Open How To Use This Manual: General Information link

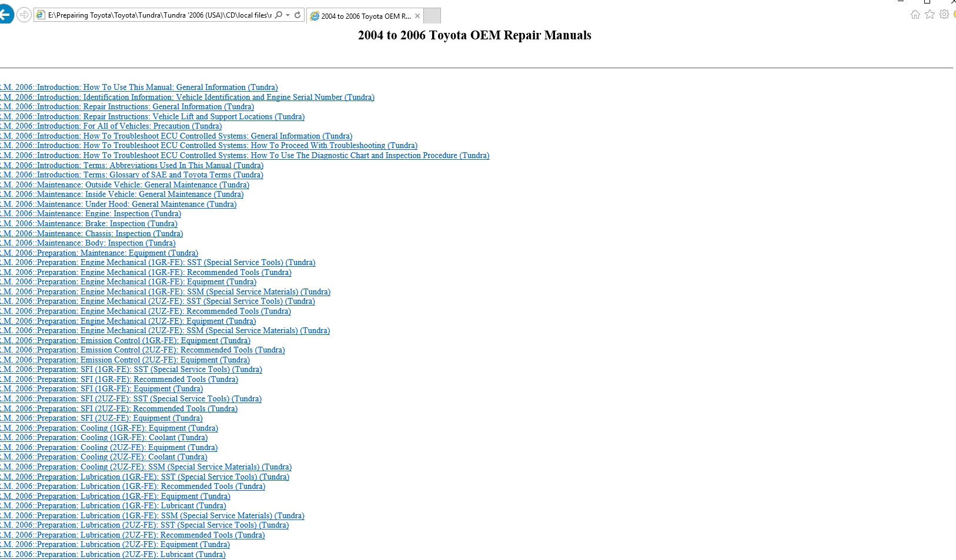click(139, 88)
